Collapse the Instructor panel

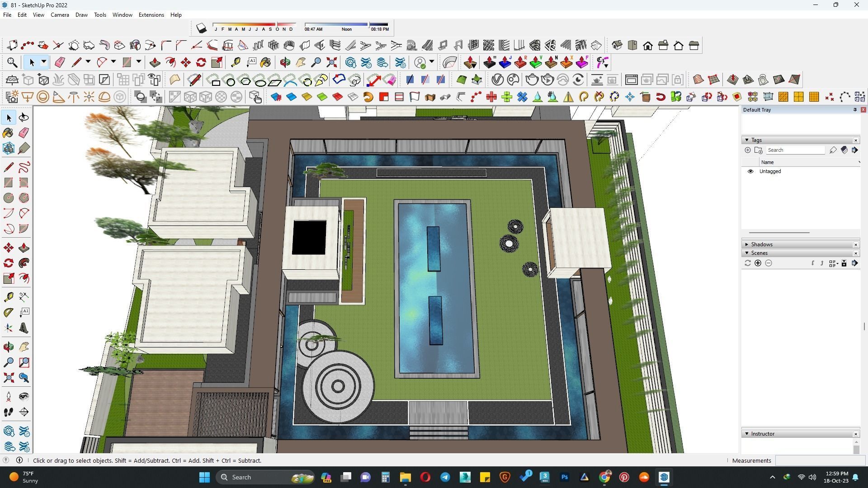coord(747,434)
